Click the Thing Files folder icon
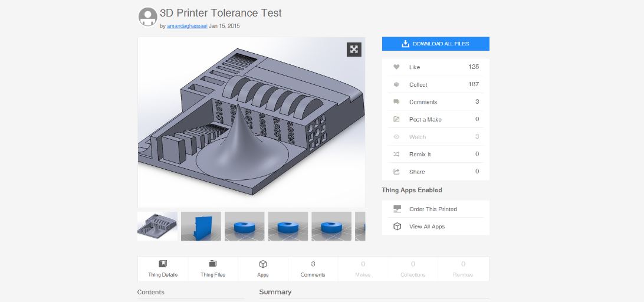The width and height of the screenshot is (644, 302). click(x=213, y=264)
